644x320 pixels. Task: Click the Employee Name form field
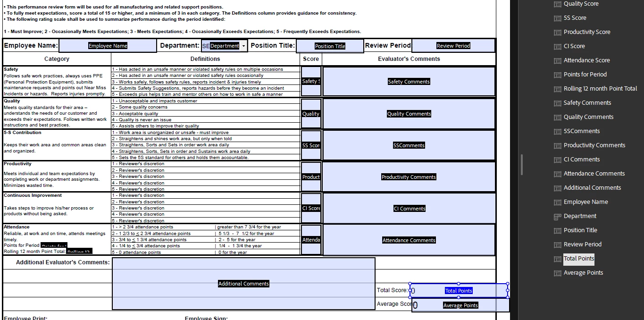pos(108,46)
